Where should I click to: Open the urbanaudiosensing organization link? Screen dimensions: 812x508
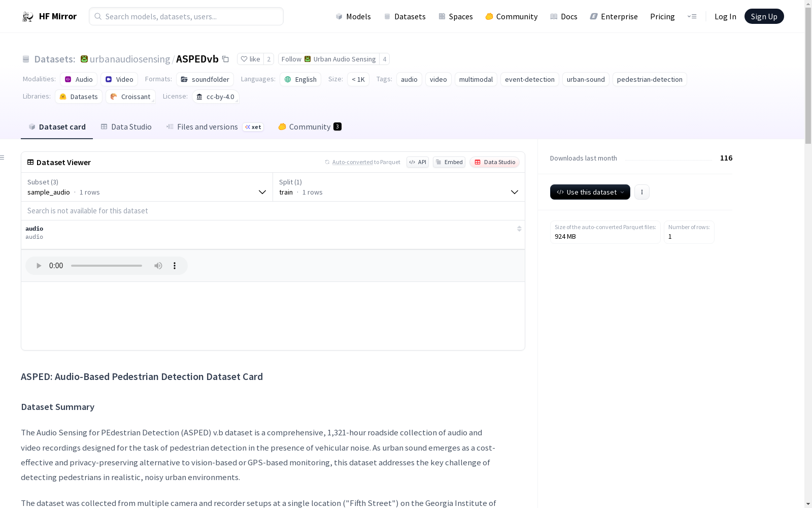point(130,59)
